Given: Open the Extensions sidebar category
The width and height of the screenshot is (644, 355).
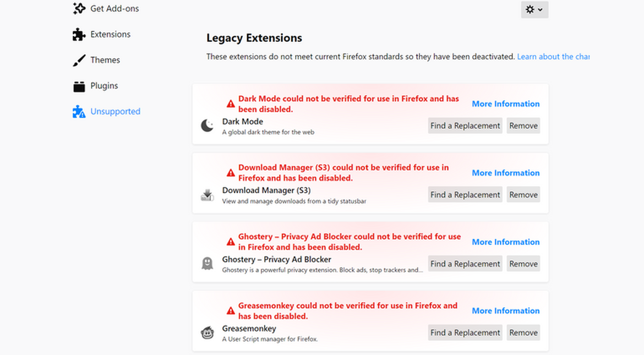Looking at the screenshot, I should click(x=110, y=34).
